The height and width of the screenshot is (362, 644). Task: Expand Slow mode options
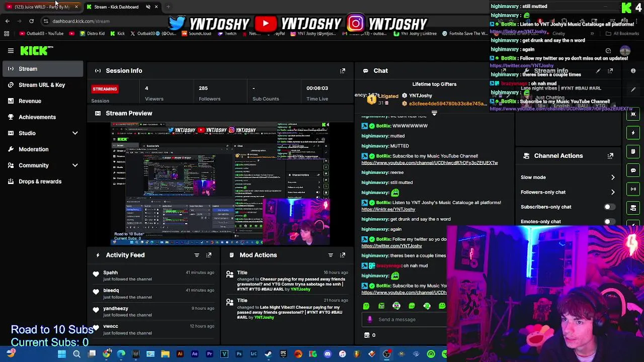point(613,177)
